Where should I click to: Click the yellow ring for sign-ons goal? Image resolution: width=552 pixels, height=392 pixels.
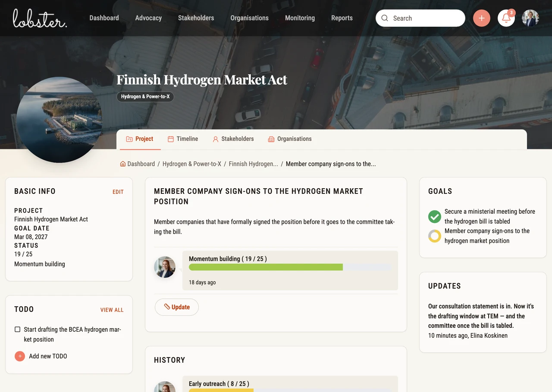coord(435,236)
